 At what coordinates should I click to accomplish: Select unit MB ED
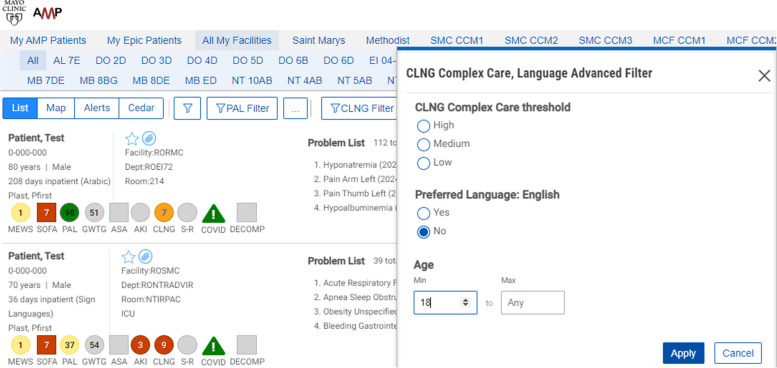201,80
